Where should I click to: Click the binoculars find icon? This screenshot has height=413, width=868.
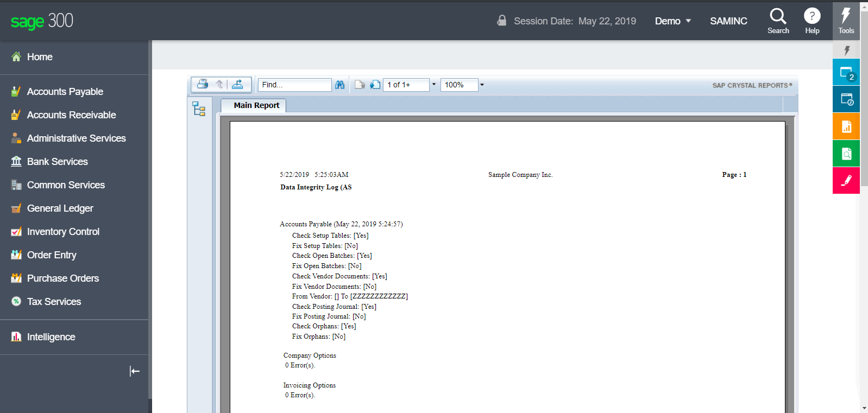tap(340, 85)
